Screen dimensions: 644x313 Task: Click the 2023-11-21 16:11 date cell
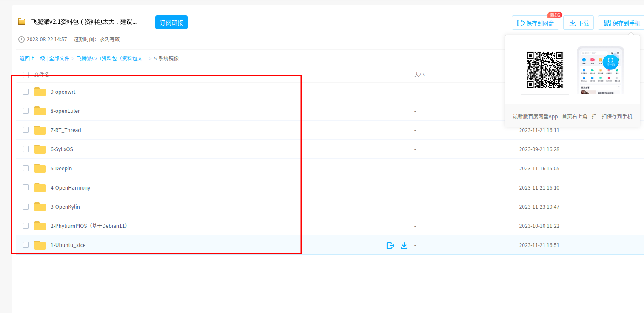539,130
